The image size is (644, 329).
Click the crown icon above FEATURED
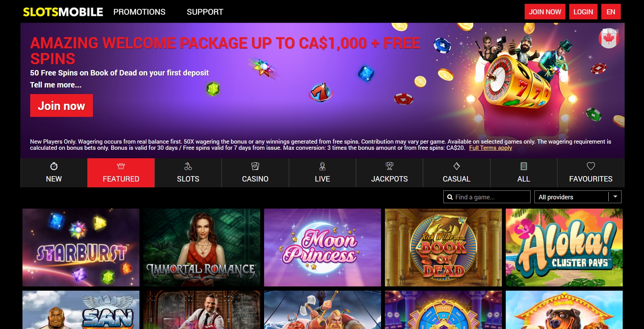pos(121,166)
